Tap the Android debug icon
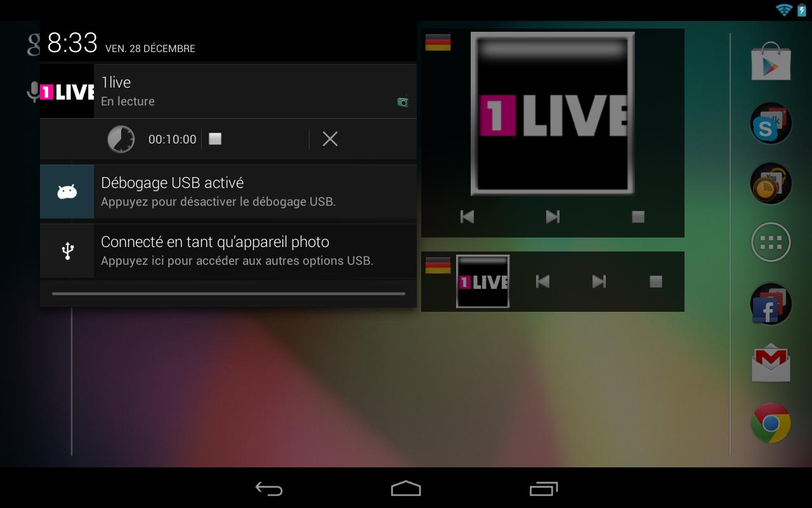This screenshot has height=508, width=812. [x=67, y=192]
